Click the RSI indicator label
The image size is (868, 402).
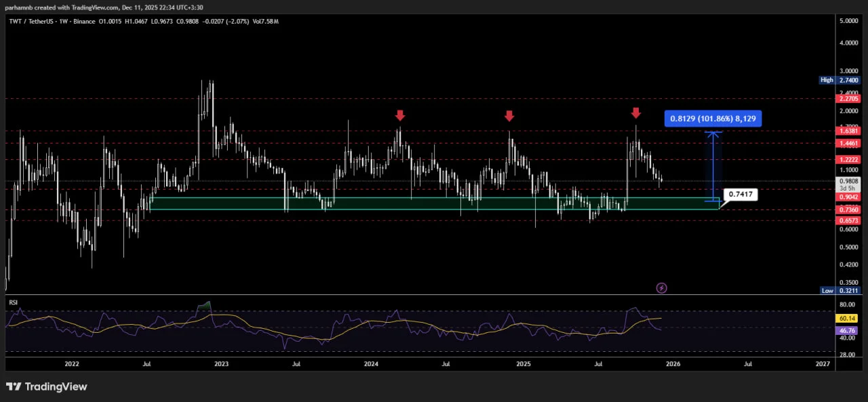(13, 302)
